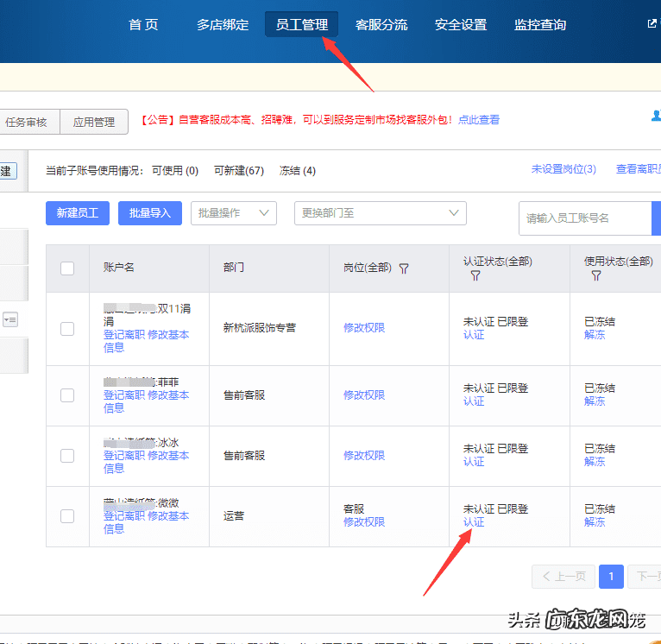The height and width of the screenshot is (644, 661).
Task: Filter the 岗位(全部) column
Action: 404,268
